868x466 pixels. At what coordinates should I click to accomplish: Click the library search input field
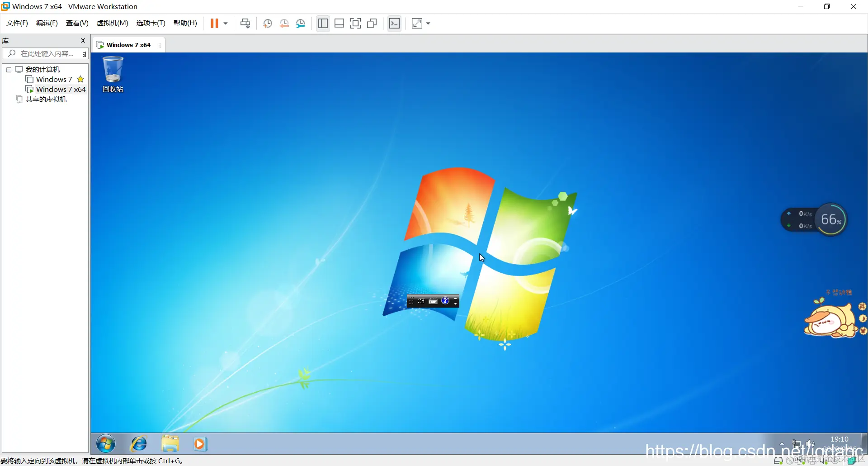tap(45, 54)
